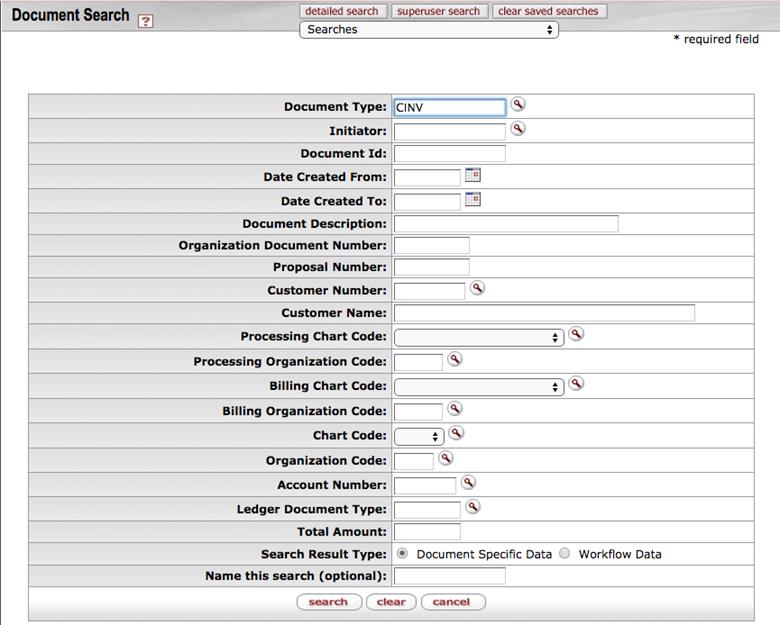Viewport: 780px width, 625px height.
Task: Click the Document Id input field
Action: pos(450,154)
